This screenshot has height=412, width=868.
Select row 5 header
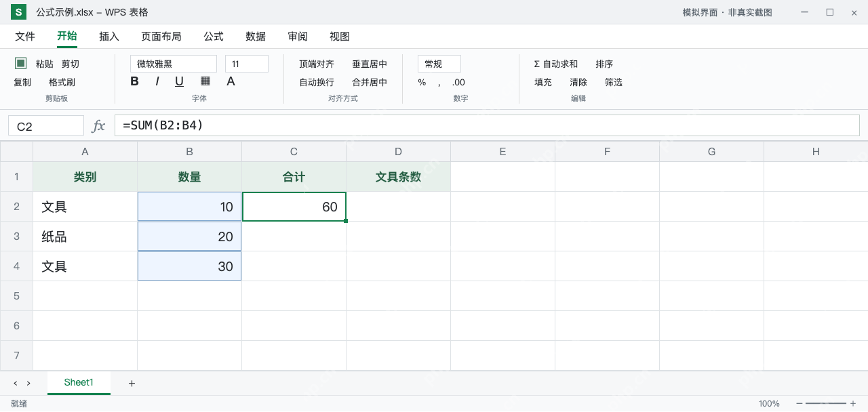(16, 296)
